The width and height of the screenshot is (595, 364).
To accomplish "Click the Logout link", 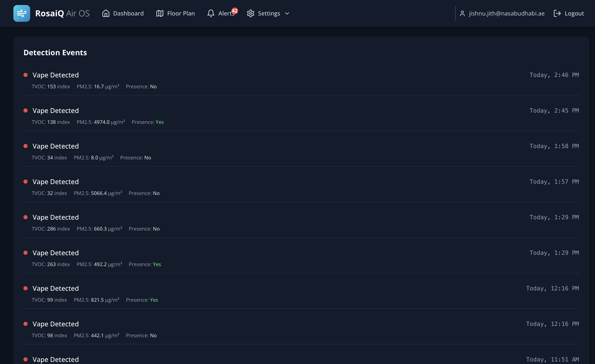I will 574,13.
